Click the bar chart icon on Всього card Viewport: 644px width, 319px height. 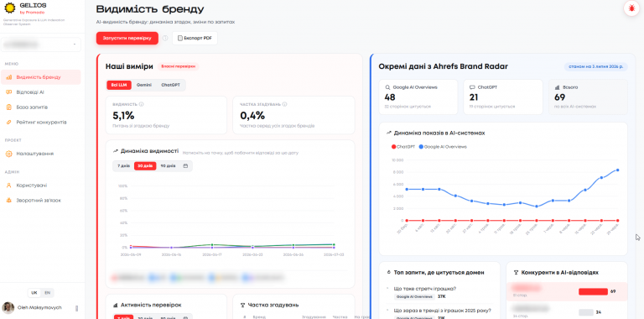click(558, 87)
